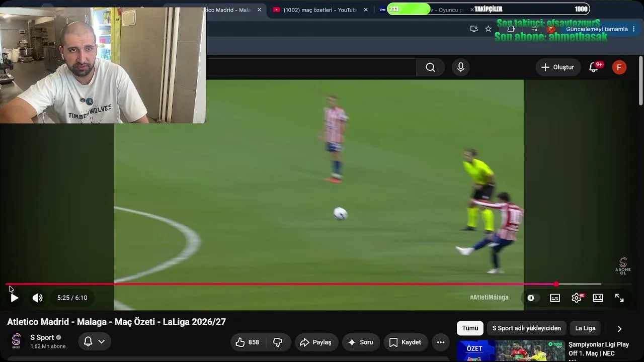Click the Güncellemeyi tamamla update button
This screenshot has height=362, width=644.
point(597,29)
